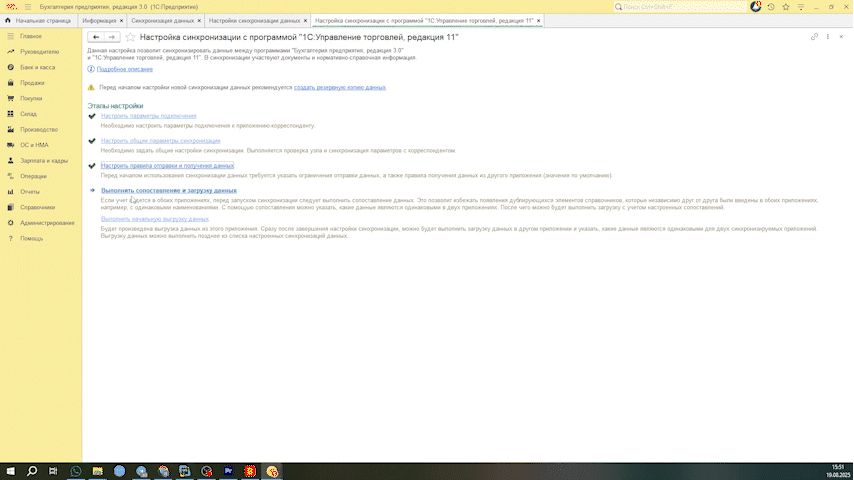Open favorites star in title bar
Screen dimensions: 854x480
[786, 7]
